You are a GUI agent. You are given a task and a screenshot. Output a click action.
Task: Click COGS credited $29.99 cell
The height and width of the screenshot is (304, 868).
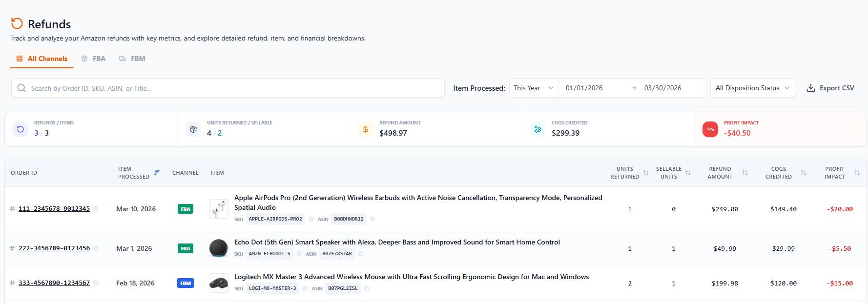point(784,248)
